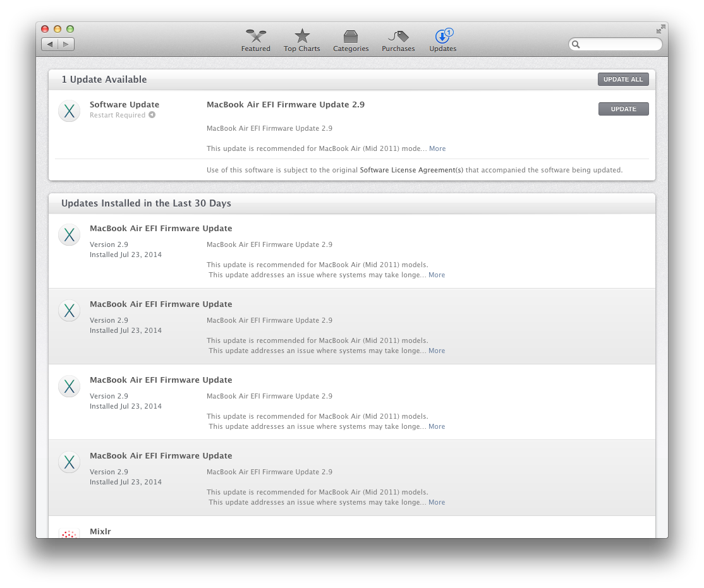Click the back navigation arrow
The width and height of the screenshot is (704, 588).
point(50,44)
